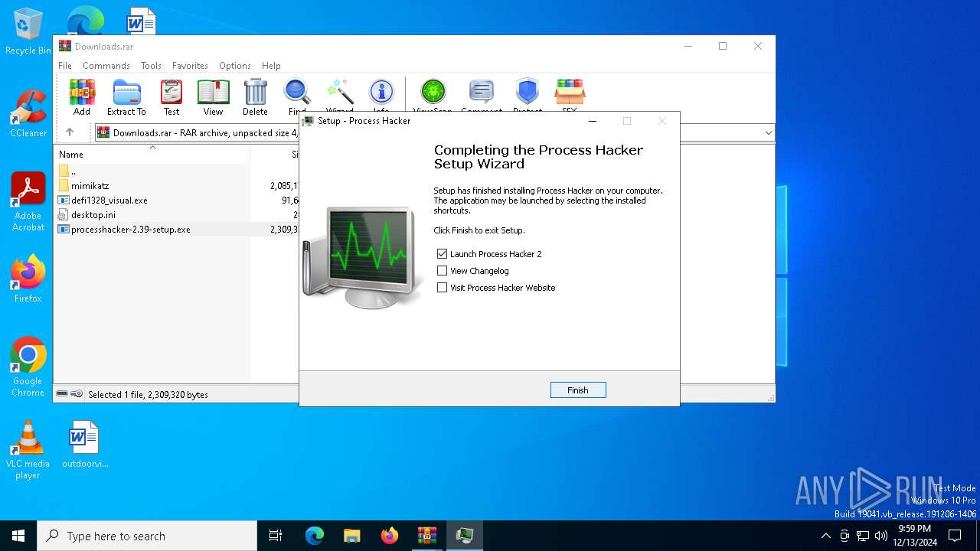The height and width of the screenshot is (551, 980).
Task: Switch to WinRAR taskbar button
Action: coord(427,536)
